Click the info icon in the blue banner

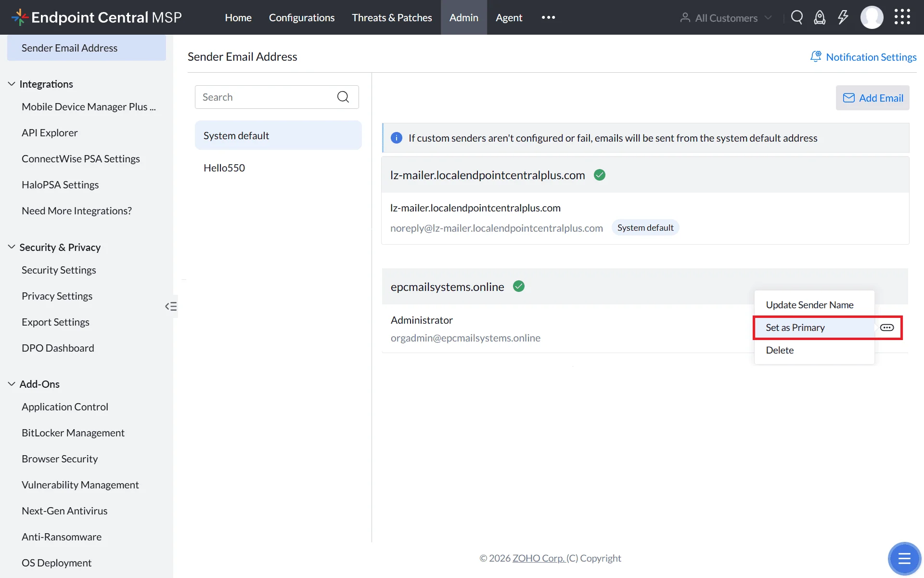[396, 138]
